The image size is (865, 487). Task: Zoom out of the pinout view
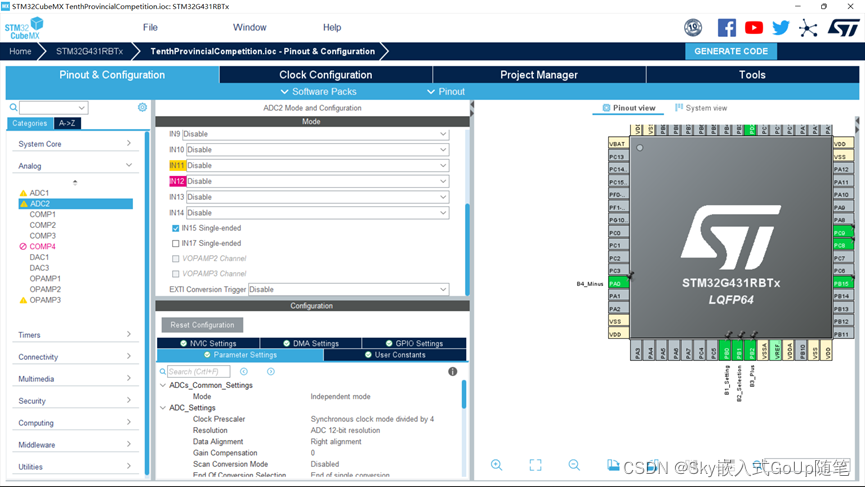pyautogui.click(x=574, y=465)
